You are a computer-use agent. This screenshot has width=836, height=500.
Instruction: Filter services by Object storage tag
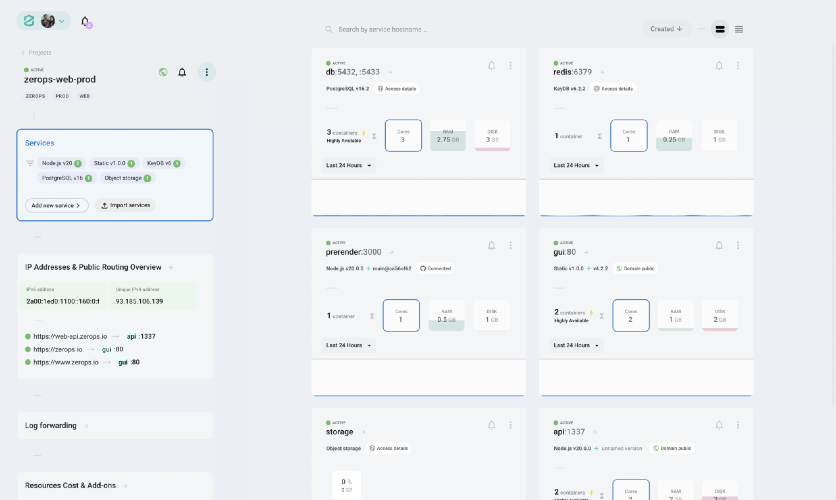coord(127,178)
